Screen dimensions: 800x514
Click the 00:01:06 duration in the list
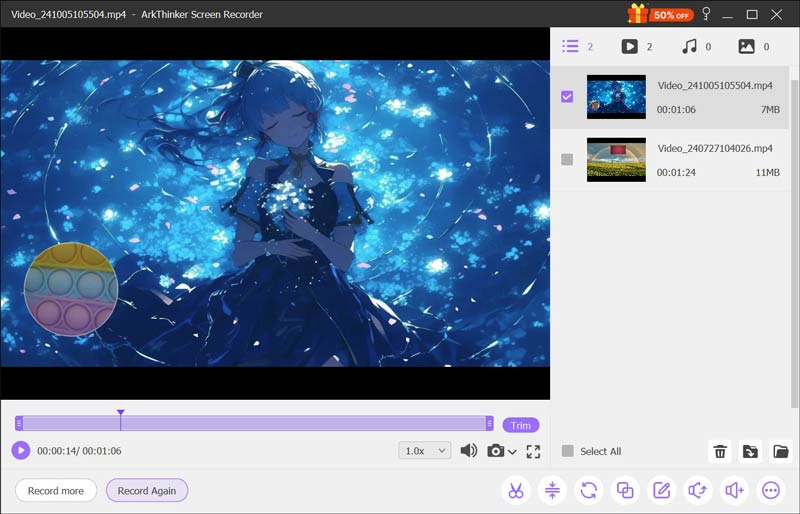[x=676, y=110]
